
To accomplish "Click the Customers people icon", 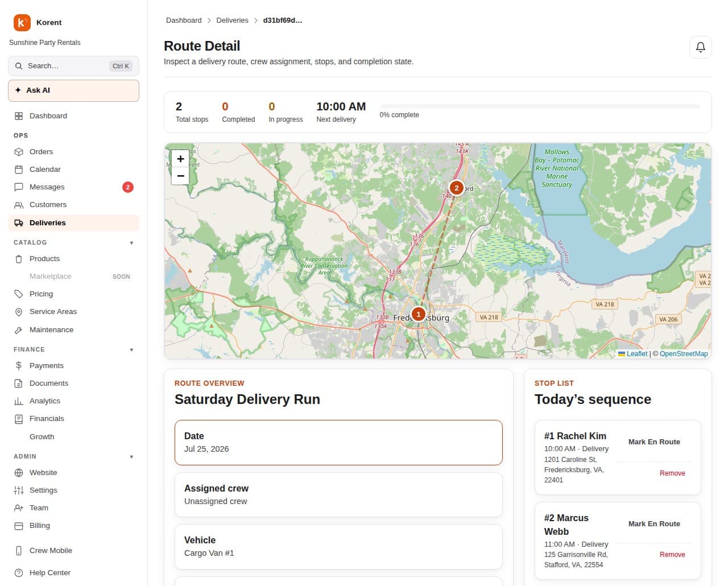I will coord(19,205).
